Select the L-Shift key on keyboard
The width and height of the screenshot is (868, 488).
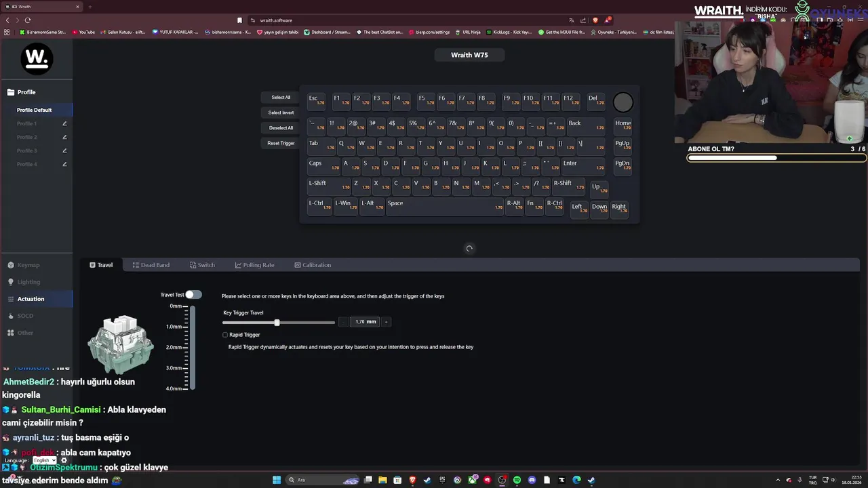pyautogui.click(x=329, y=185)
